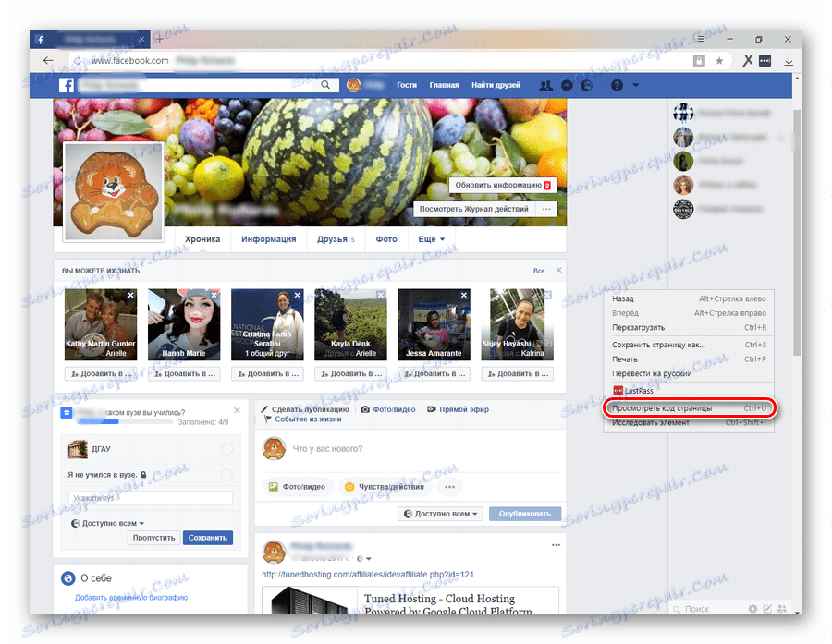832x644 pixels.
Task: Click Фото/видео camera link at top of composer
Action: point(388,409)
